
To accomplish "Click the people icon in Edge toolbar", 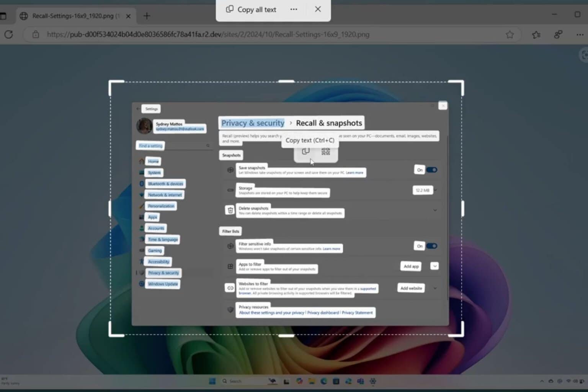I will tap(558, 34).
